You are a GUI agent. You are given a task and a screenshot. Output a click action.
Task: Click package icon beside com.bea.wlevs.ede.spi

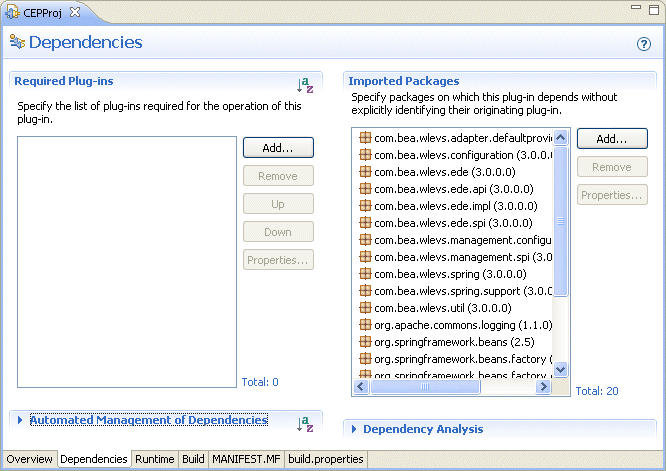[365, 223]
